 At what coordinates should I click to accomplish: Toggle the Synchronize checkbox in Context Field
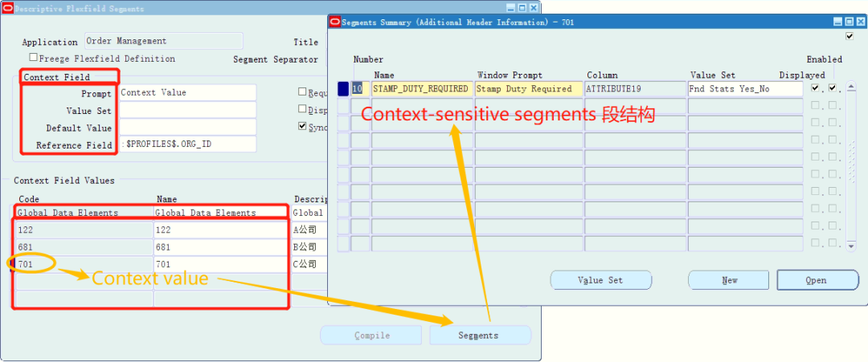302,126
